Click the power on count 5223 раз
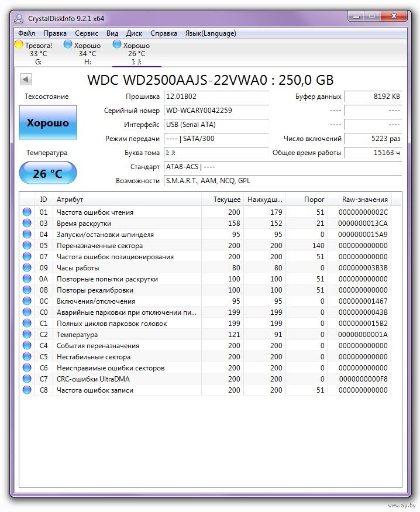Image resolution: width=420 pixels, height=512 pixels. click(373, 139)
